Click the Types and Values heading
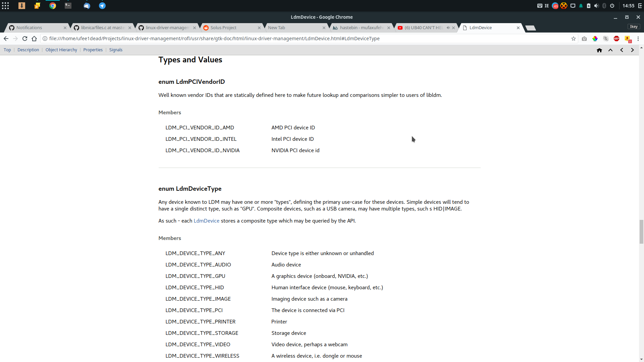Viewport: 644px width, 362px height. pos(190,60)
